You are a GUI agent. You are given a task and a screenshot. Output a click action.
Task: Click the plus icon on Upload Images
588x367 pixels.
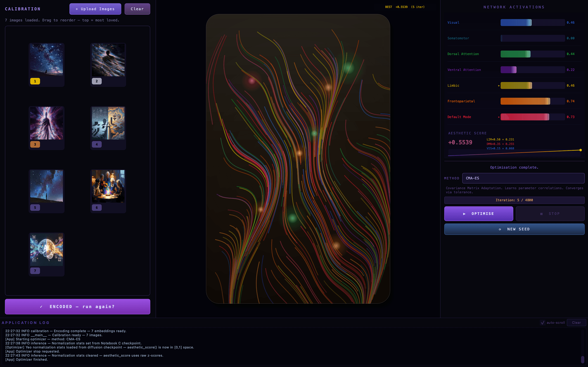(x=77, y=9)
